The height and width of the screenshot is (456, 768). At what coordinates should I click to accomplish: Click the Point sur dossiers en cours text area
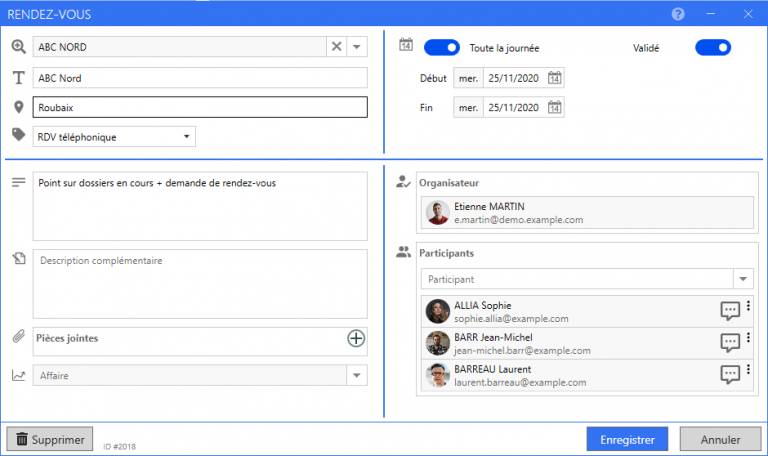coord(200,206)
